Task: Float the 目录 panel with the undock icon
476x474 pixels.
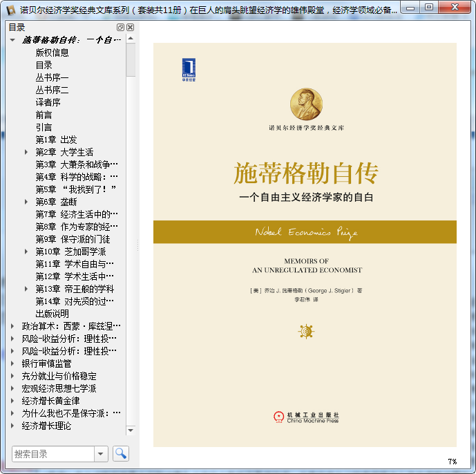Action: (x=120, y=28)
